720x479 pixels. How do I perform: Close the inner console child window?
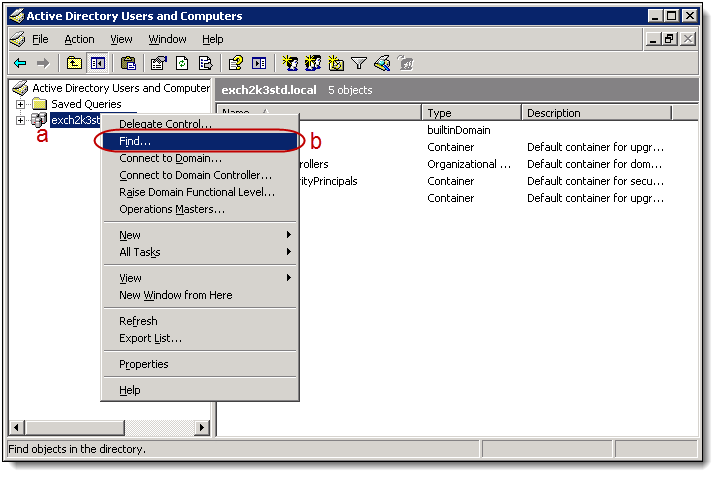(x=687, y=39)
